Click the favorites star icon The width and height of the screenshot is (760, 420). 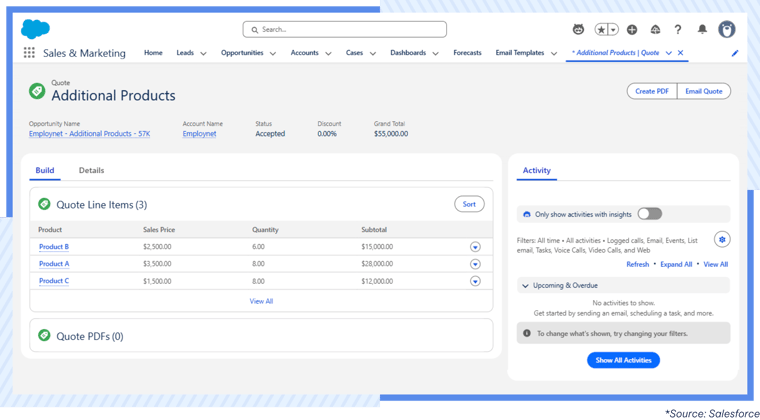click(x=601, y=30)
